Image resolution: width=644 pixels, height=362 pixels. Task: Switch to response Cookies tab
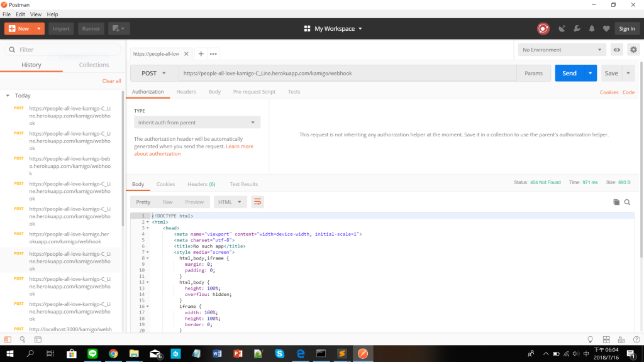pyautogui.click(x=165, y=184)
